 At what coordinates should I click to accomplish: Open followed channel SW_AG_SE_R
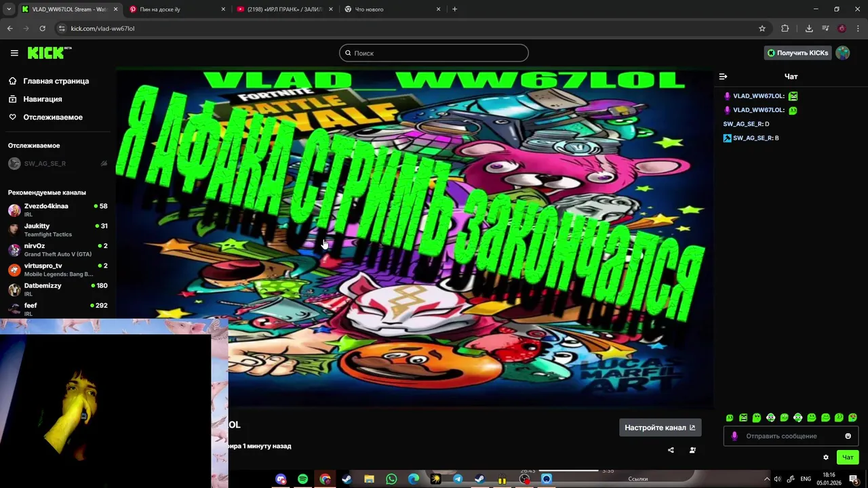(x=57, y=163)
